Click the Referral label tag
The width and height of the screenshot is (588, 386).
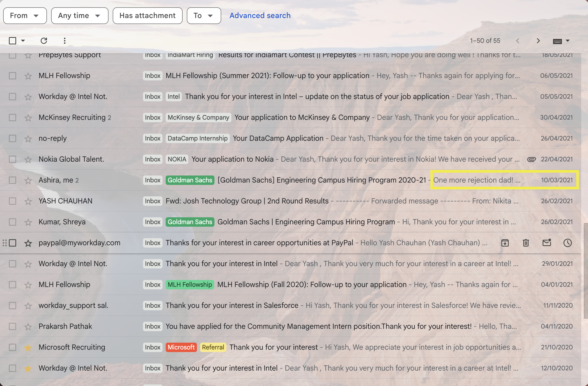[x=213, y=347]
